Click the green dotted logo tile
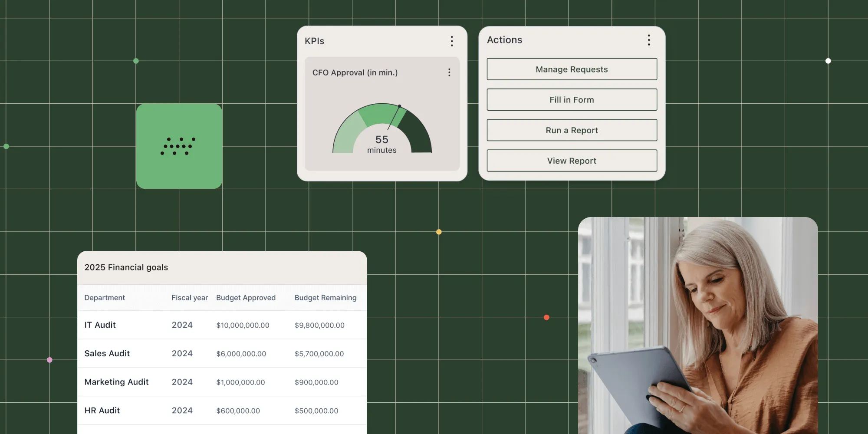The width and height of the screenshot is (868, 434). click(x=179, y=146)
